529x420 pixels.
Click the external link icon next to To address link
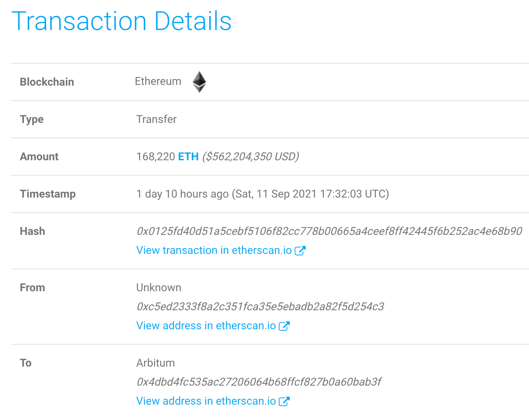(284, 401)
